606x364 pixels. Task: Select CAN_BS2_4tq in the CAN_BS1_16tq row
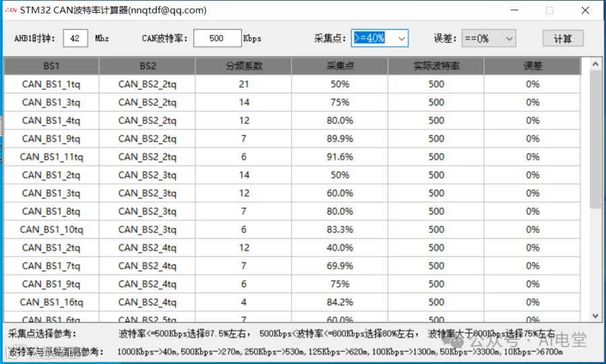147,302
